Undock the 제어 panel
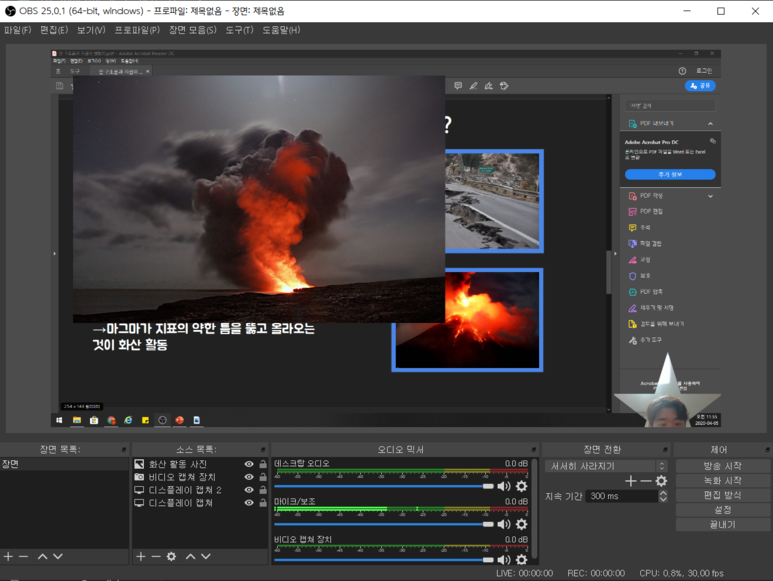 click(x=767, y=449)
